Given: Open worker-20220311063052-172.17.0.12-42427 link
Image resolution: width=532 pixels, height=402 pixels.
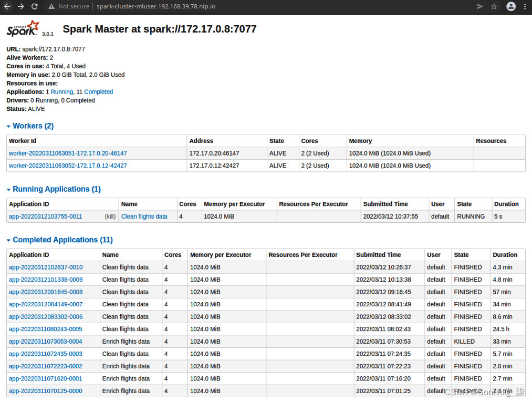Looking at the screenshot, I should pyautogui.click(x=68, y=166).
